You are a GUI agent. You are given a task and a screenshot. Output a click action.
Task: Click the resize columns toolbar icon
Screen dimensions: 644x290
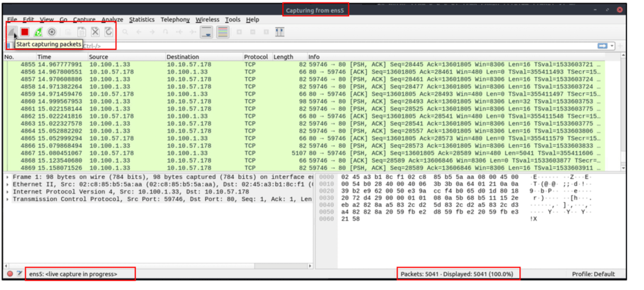[x=280, y=32]
